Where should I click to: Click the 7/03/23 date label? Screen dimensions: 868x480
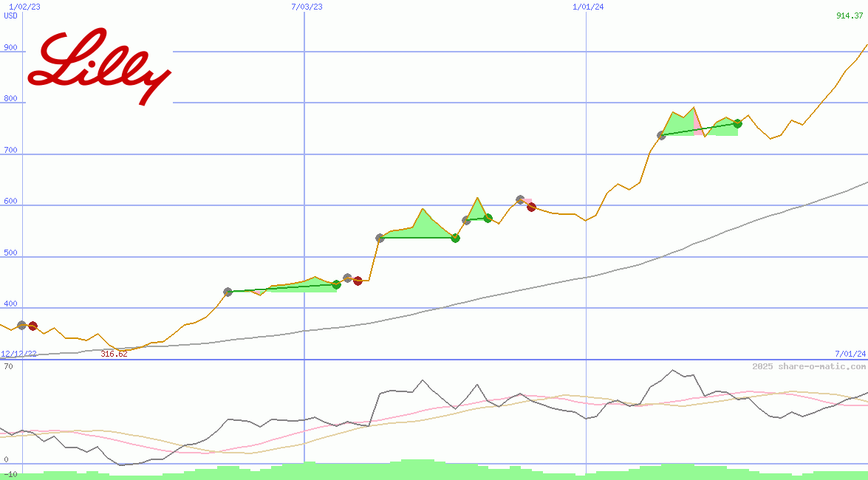307,7
